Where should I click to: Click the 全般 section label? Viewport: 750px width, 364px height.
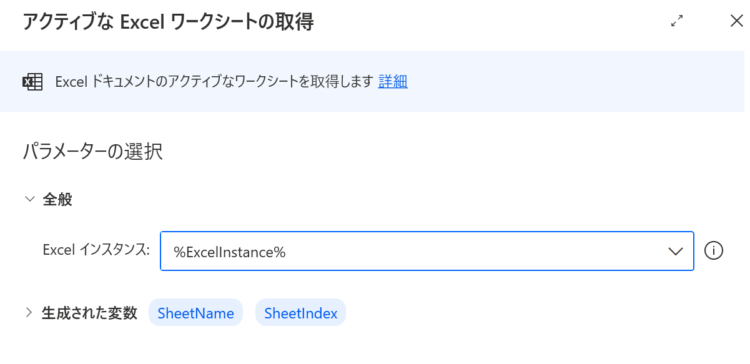(57, 199)
